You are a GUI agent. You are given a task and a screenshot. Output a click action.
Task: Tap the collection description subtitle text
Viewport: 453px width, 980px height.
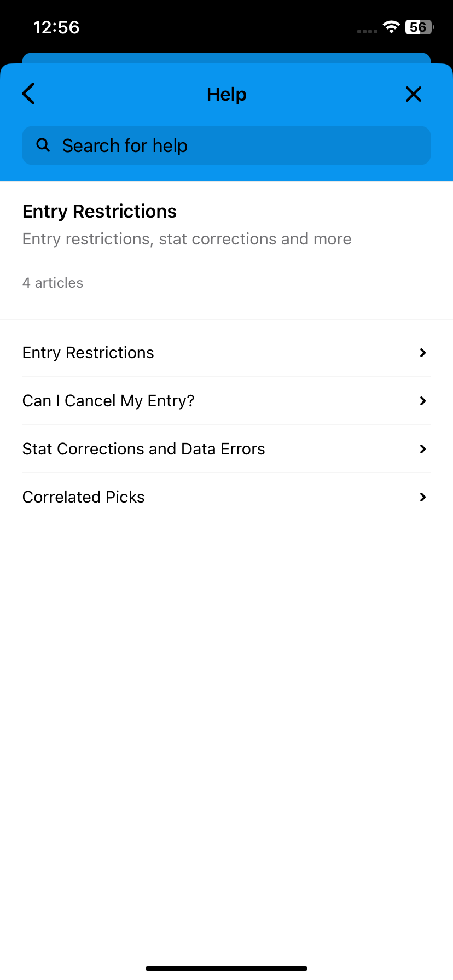click(187, 239)
